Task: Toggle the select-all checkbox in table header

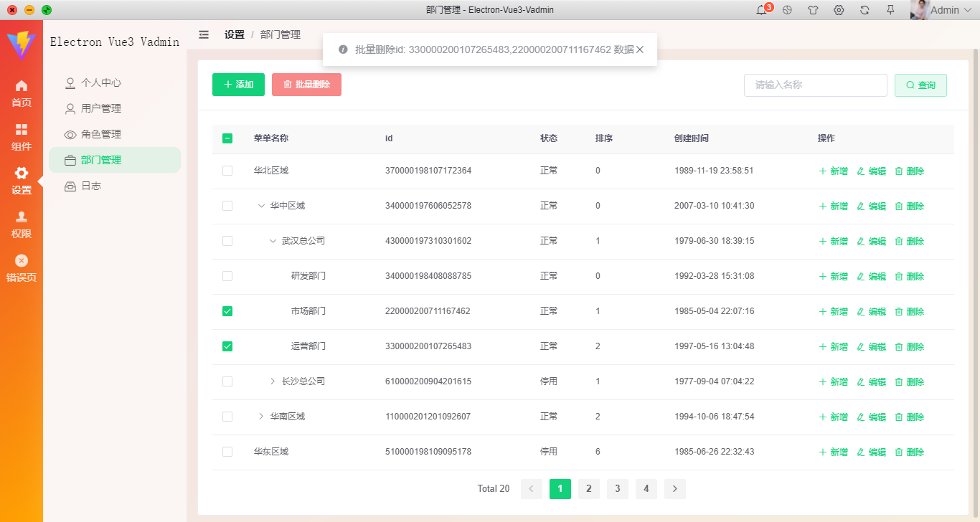Action: [x=227, y=138]
